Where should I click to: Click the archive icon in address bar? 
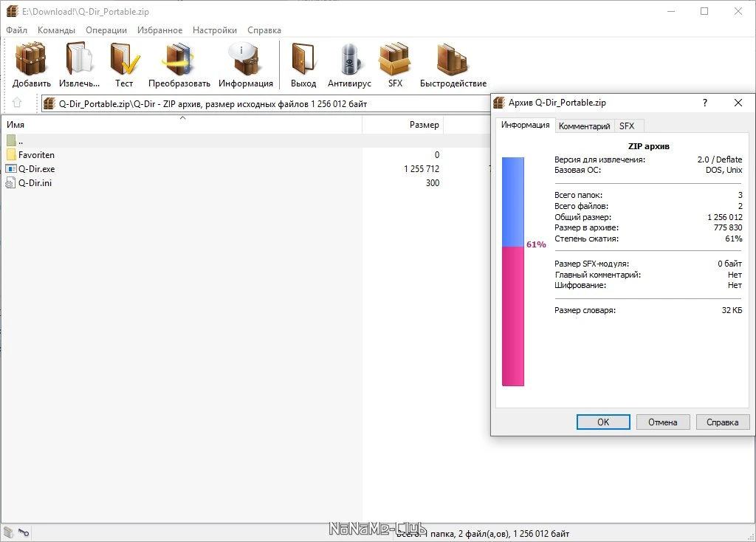pyautogui.click(x=49, y=103)
